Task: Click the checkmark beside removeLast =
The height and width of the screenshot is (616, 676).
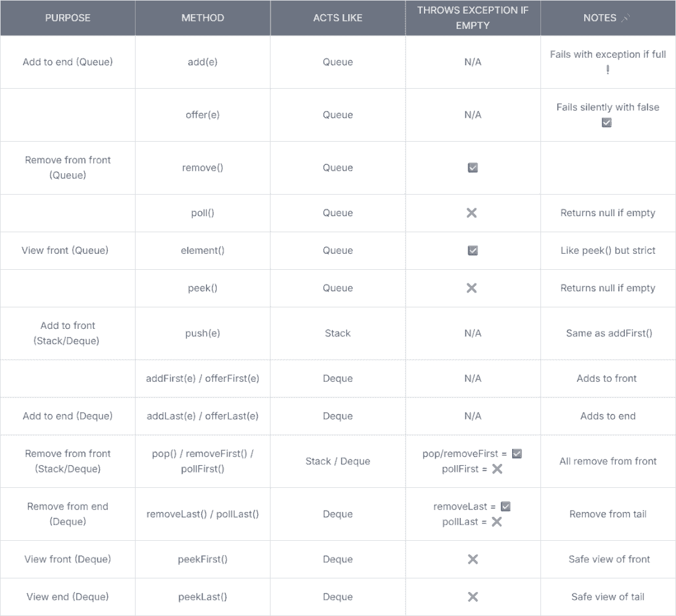Action: [506, 506]
